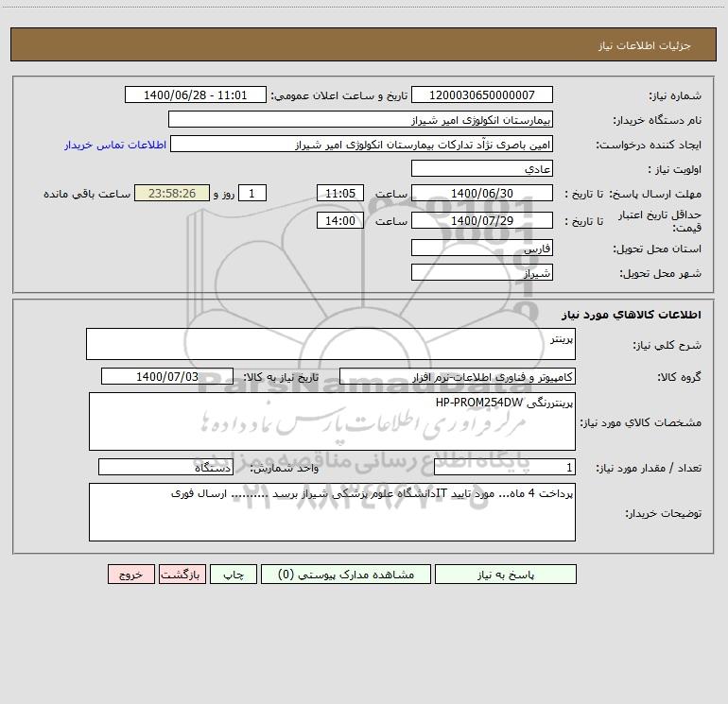The width and height of the screenshot is (728, 704).
Task: Click specifications box with HP-PROM254DW
Action: pyautogui.click(x=332, y=421)
